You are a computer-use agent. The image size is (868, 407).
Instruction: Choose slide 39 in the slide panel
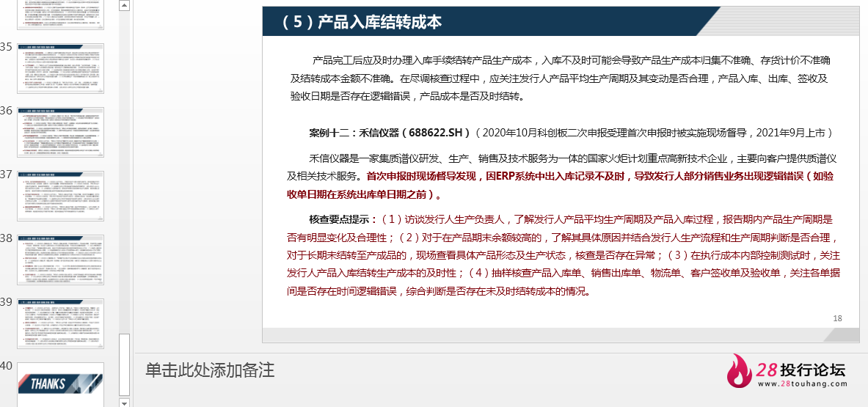pyautogui.click(x=60, y=323)
